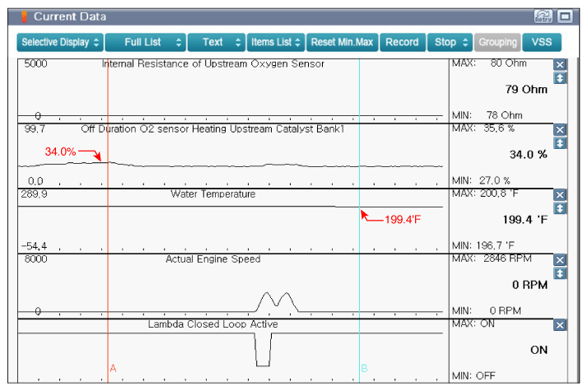This screenshot has height=391, width=588.
Task: Click the Record button
Action: [x=403, y=42]
